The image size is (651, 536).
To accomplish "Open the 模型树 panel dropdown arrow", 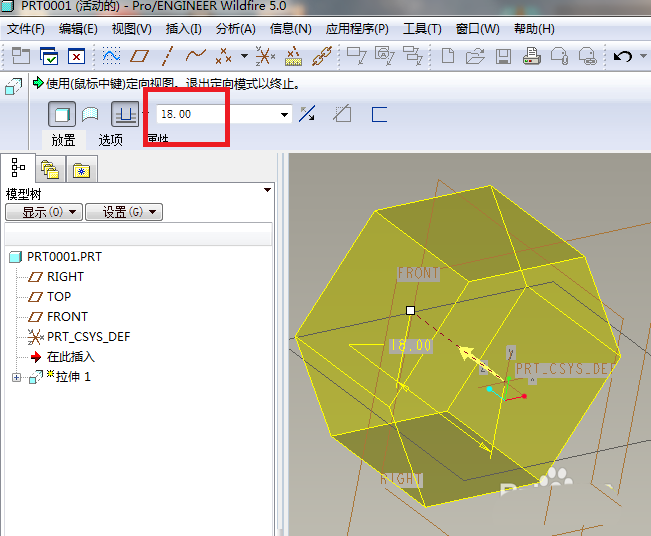I will coord(267,190).
